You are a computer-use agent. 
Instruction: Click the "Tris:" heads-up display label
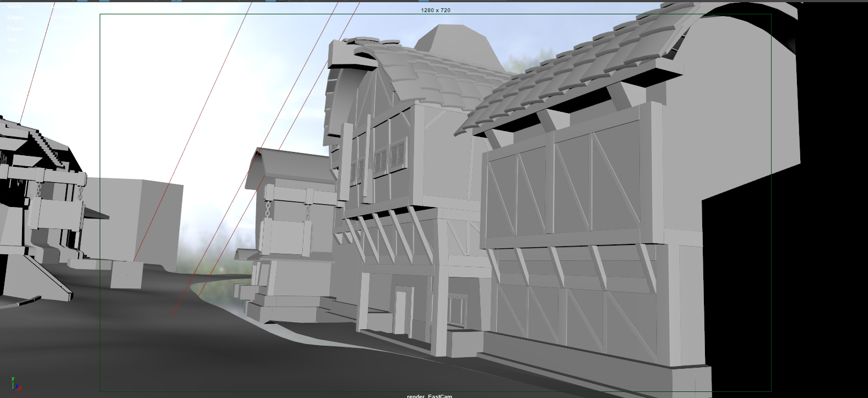(x=13, y=40)
